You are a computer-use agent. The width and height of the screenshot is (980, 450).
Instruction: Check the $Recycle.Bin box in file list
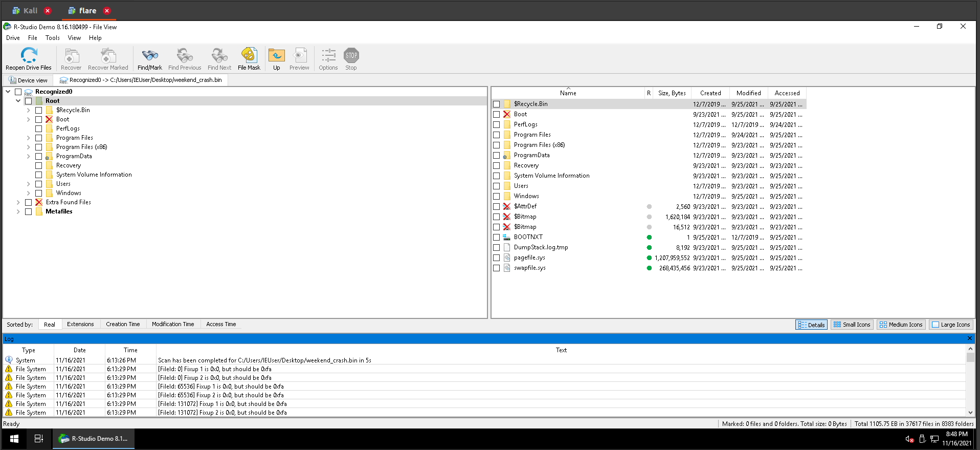pos(497,104)
